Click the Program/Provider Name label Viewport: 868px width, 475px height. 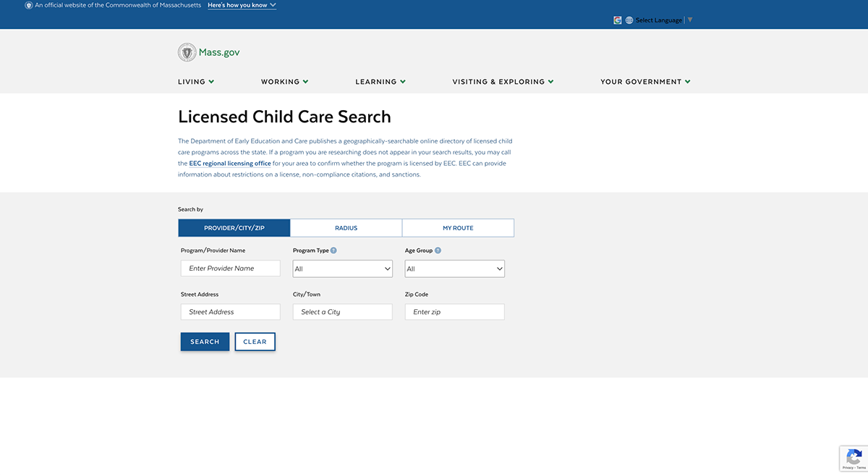213,251
